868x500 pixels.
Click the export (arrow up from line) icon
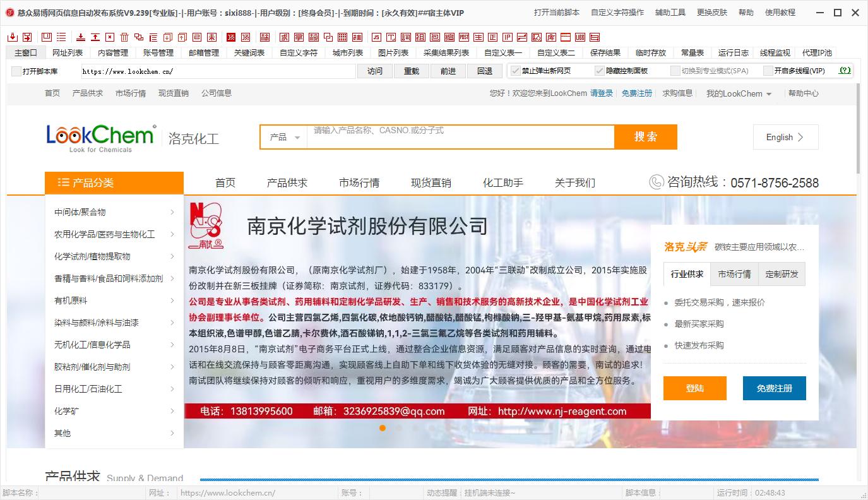pos(95,37)
